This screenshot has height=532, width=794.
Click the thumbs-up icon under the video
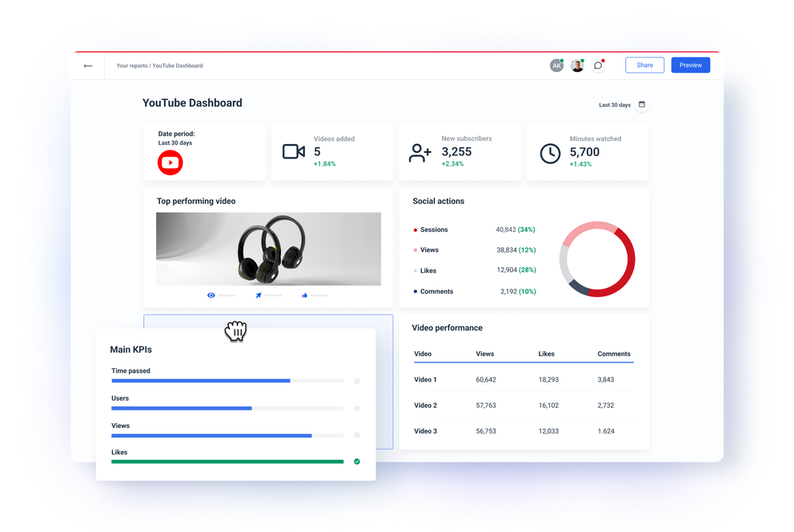point(304,295)
